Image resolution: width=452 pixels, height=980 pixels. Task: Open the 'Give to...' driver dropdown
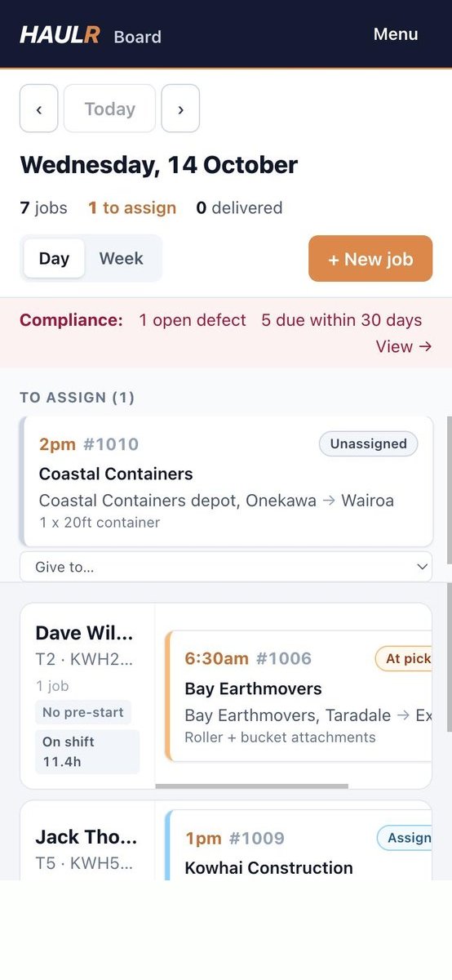click(226, 567)
